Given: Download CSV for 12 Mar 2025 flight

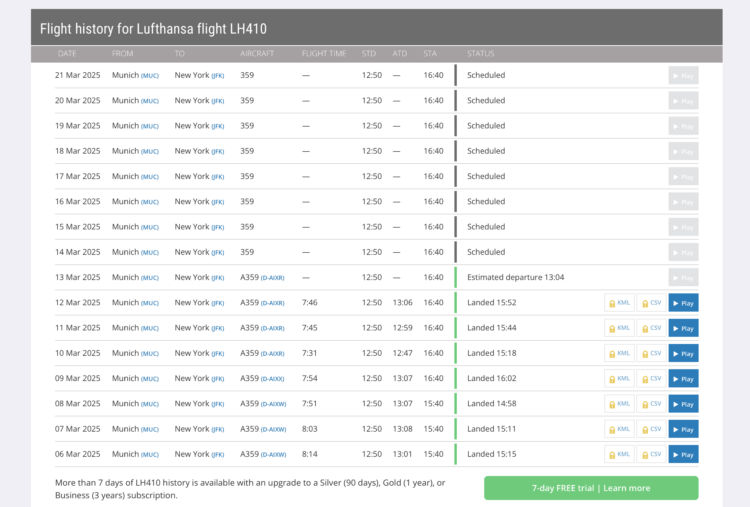Looking at the screenshot, I should click(651, 303).
